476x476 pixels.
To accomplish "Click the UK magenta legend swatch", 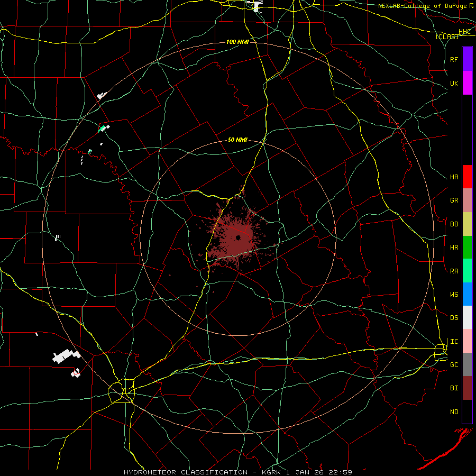I will click(x=467, y=83).
